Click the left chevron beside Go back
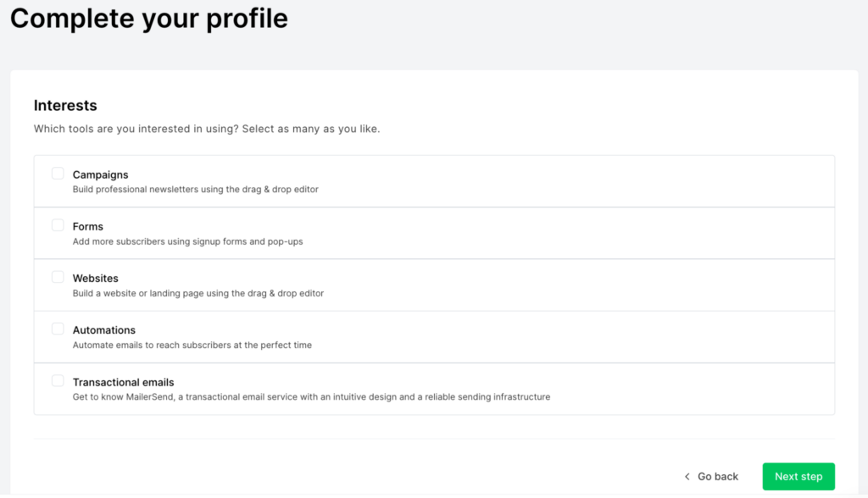868x498 pixels. 688,476
